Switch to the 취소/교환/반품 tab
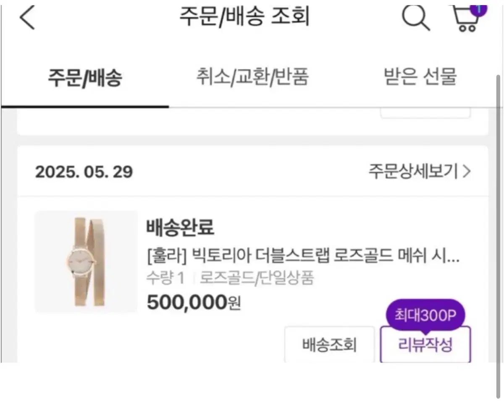 [x=252, y=78]
